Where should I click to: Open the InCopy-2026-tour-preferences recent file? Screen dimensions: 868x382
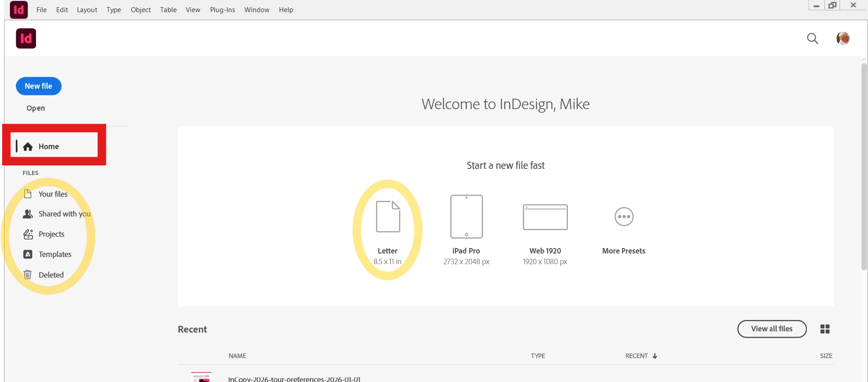[x=294, y=379]
